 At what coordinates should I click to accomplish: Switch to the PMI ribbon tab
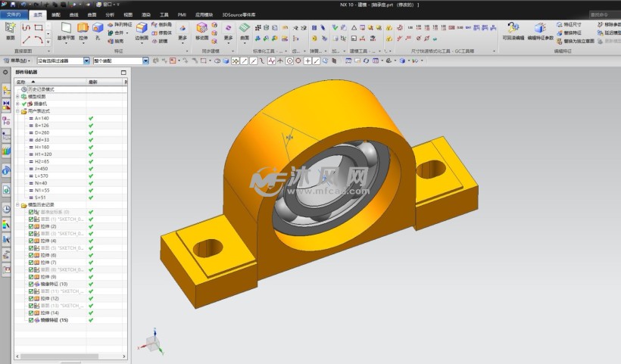(182, 14)
